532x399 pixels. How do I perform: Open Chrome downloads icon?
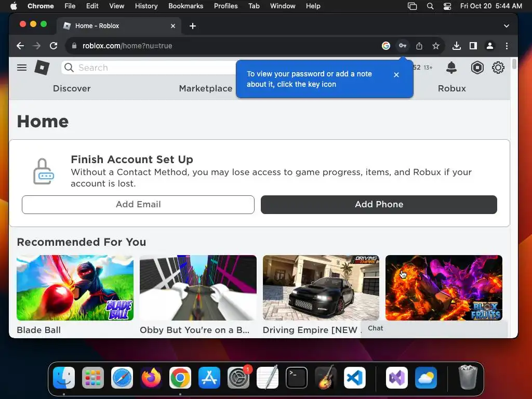point(456,46)
